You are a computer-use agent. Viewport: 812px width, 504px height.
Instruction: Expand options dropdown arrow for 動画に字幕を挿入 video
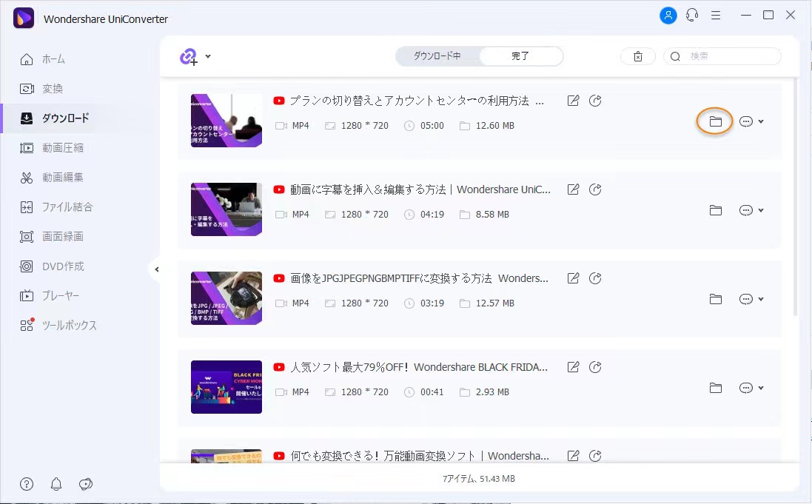(x=761, y=210)
